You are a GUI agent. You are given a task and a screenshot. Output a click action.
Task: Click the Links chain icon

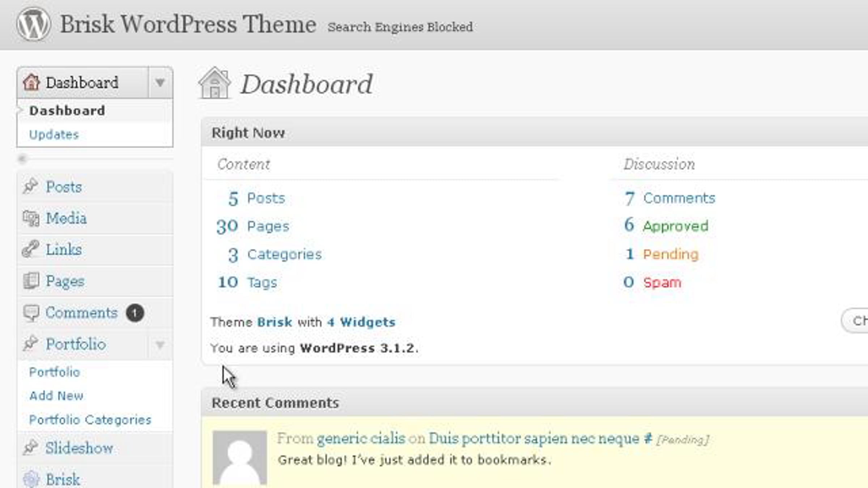31,249
